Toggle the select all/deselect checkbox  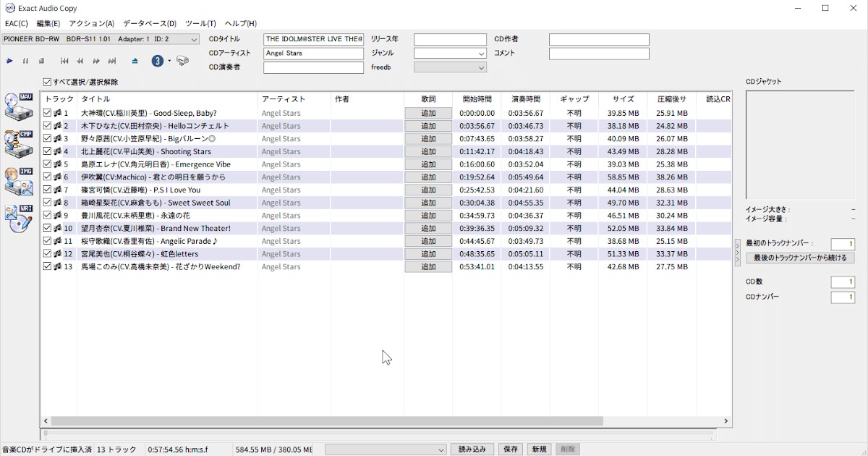[48, 83]
